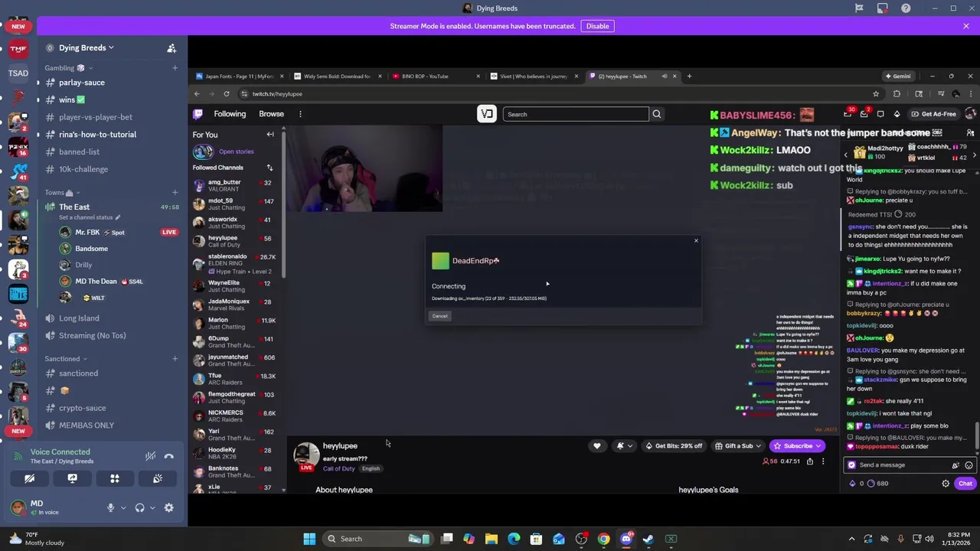Open the Discord inbox icon
Screen dimensions: 980x551
883,8
